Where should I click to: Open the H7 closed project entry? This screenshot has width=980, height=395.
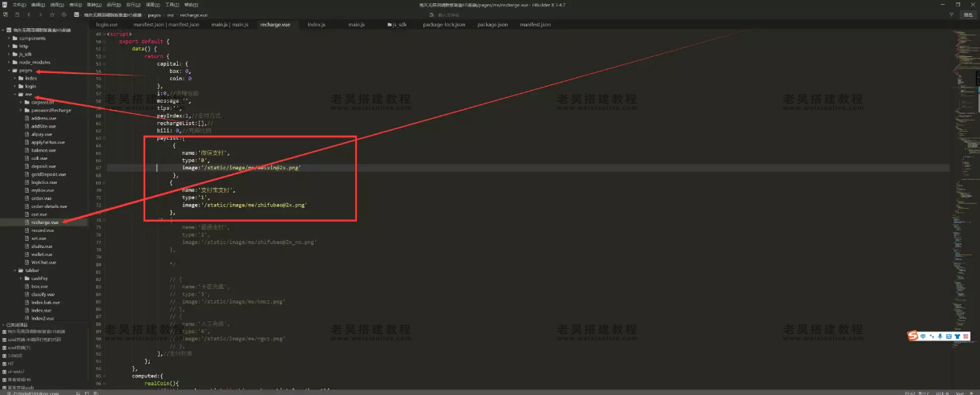click(x=11, y=364)
